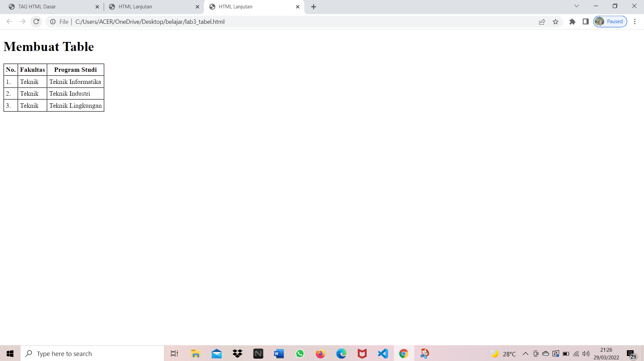Viewport: 644px width, 361px height.
Task: Launch WhatsApp from the taskbar
Action: point(300,353)
